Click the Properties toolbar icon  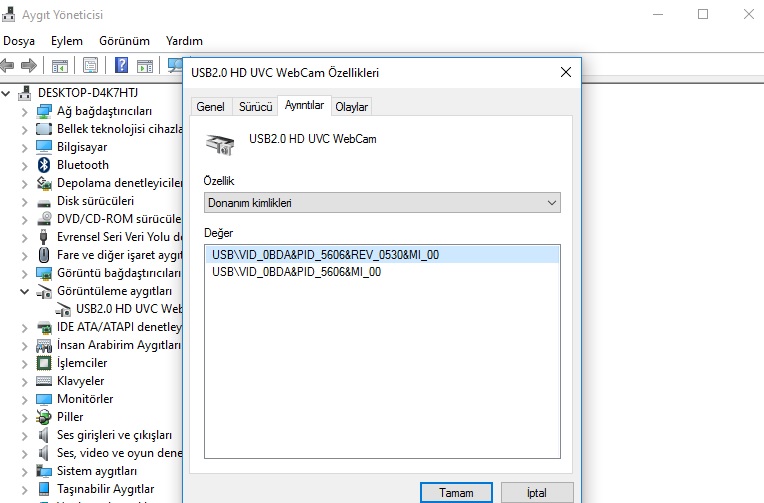click(90, 65)
